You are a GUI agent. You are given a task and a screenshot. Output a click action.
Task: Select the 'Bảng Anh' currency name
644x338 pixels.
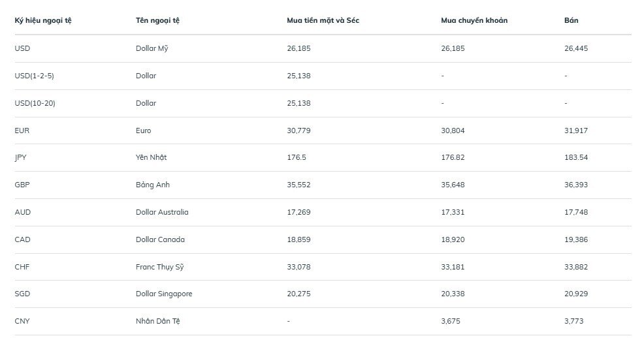coord(152,185)
